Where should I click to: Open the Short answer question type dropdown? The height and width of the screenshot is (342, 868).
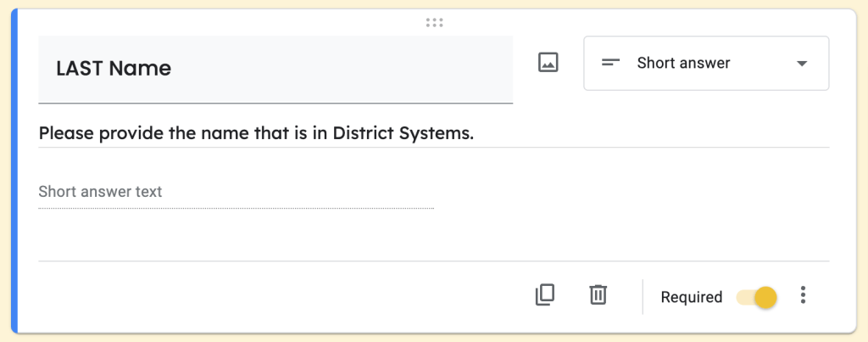[705, 63]
